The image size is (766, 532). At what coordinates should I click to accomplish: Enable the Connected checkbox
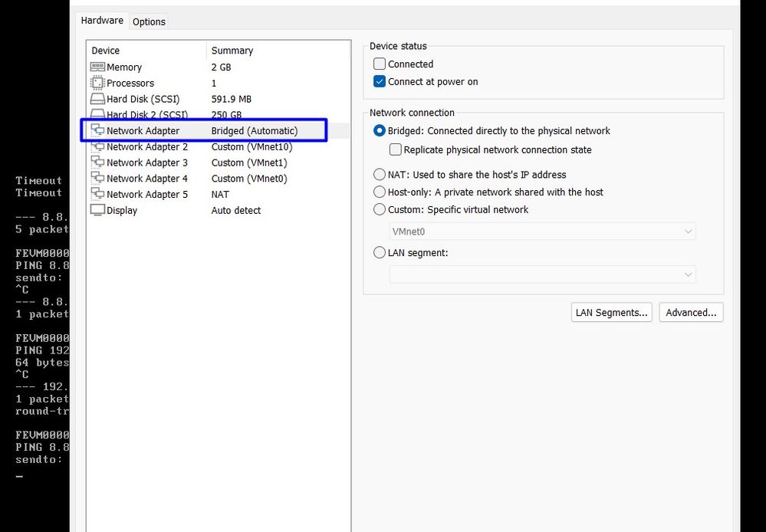click(380, 64)
